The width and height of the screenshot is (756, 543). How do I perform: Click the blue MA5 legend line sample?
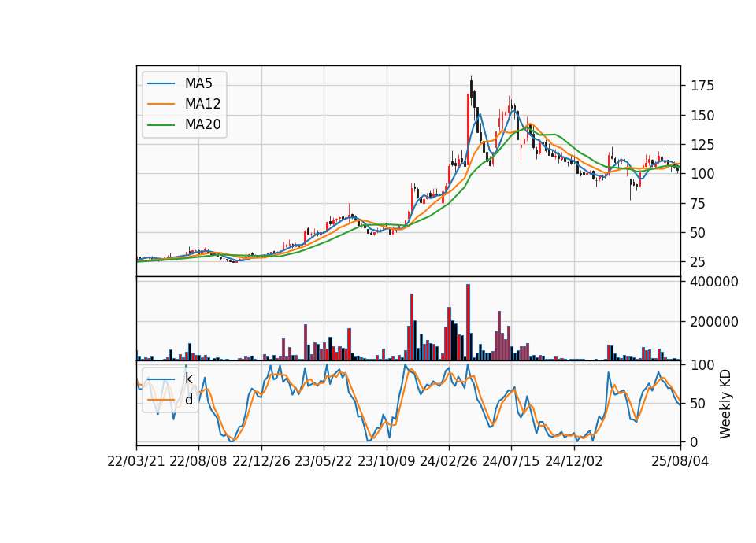click(161, 84)
